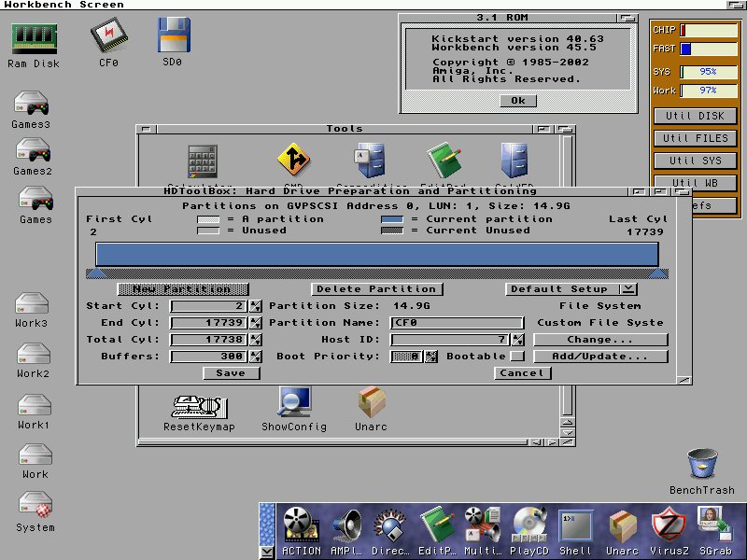Screen dimensions: 747x560
Task: Open the EditPad icon in Tools window
Action: pos(444,160)
